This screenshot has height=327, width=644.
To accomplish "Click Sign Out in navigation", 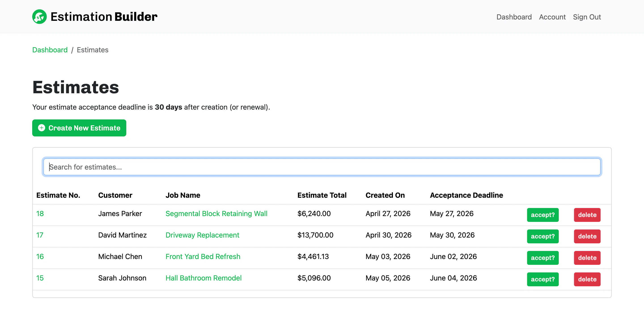I will click(587, 17).
